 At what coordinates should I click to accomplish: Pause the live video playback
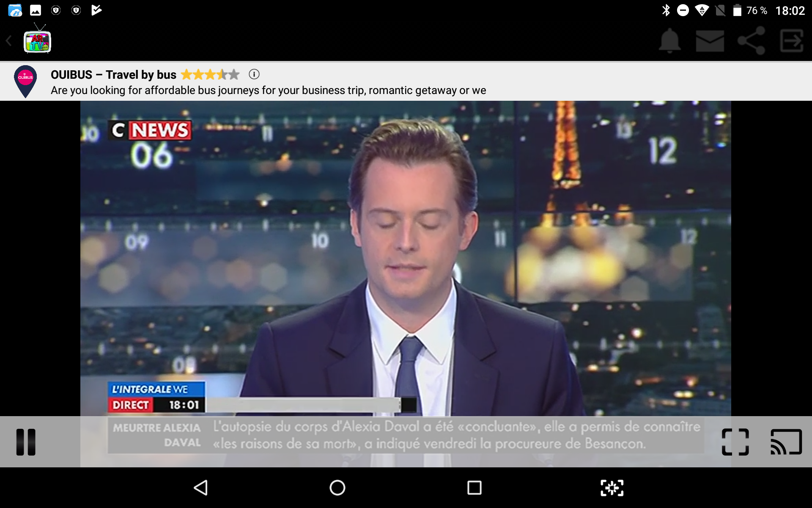click(26, 442)
